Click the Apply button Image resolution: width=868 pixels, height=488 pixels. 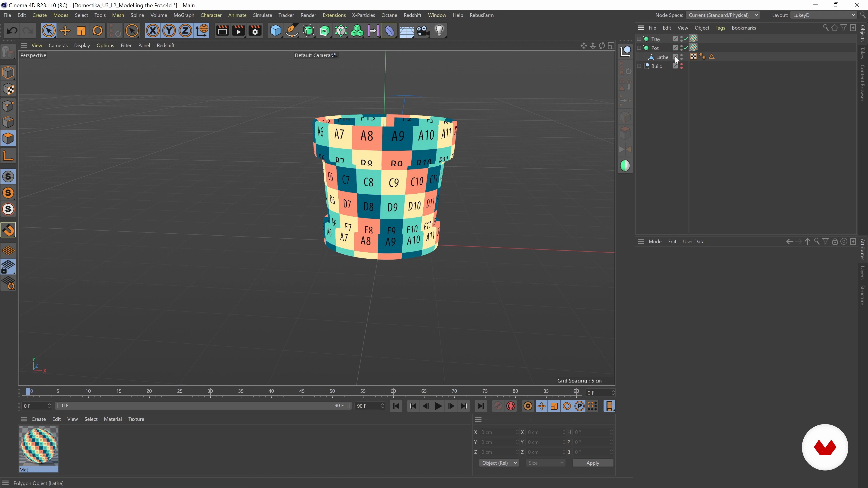tap(593, 463)
